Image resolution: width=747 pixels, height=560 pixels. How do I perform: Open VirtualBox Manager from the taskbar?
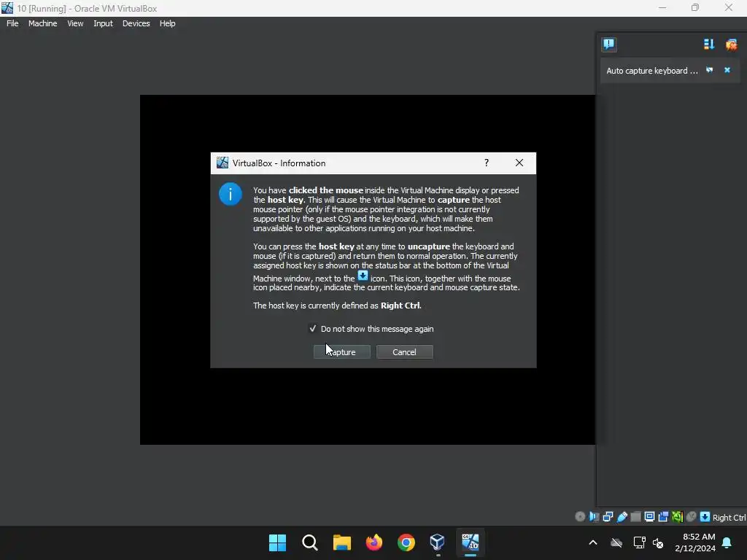pos(438,542)
